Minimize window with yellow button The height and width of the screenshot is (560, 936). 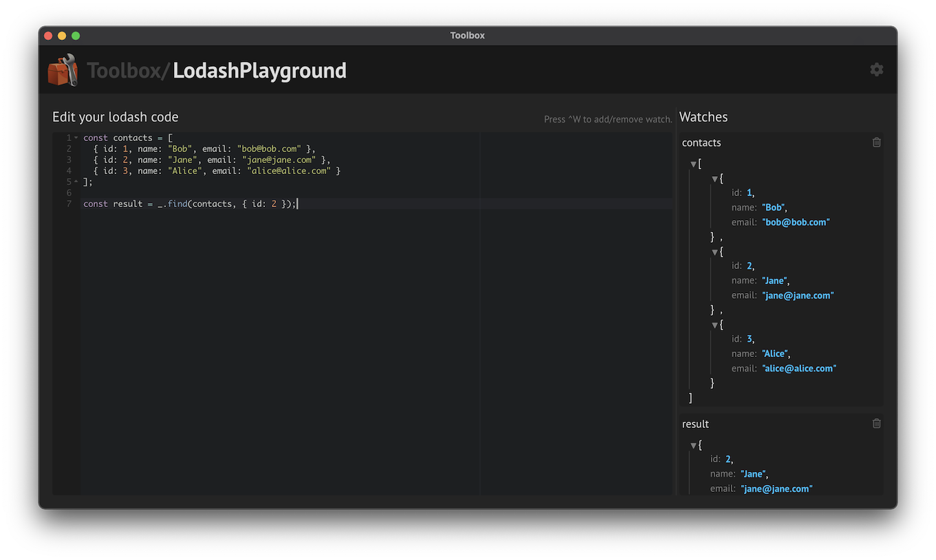[62, 36]
